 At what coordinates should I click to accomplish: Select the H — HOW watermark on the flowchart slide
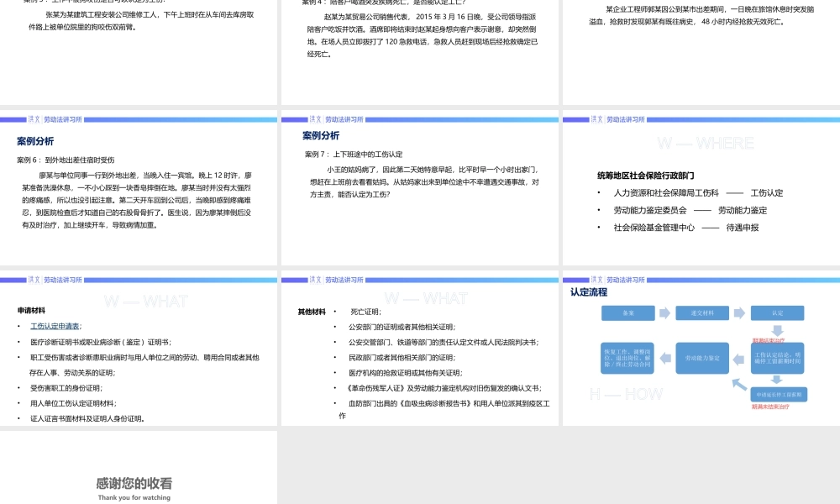pyautogui.click(x=627, y=393)
